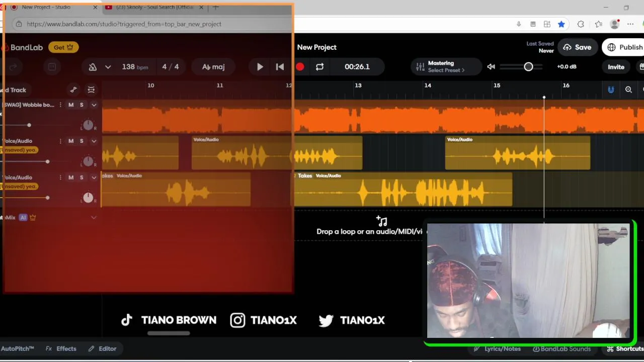Open the Mastering preset selector
The height and width of the screenshot is (362, 644).
446,67
